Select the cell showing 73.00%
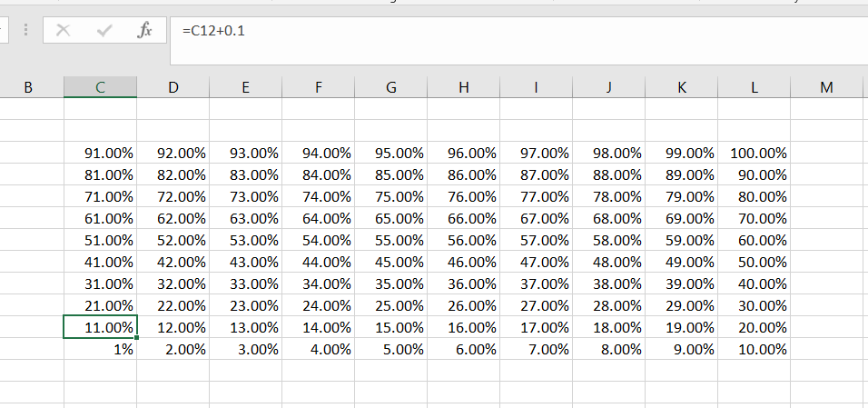The image size is (868, 408). pos(246,196)
